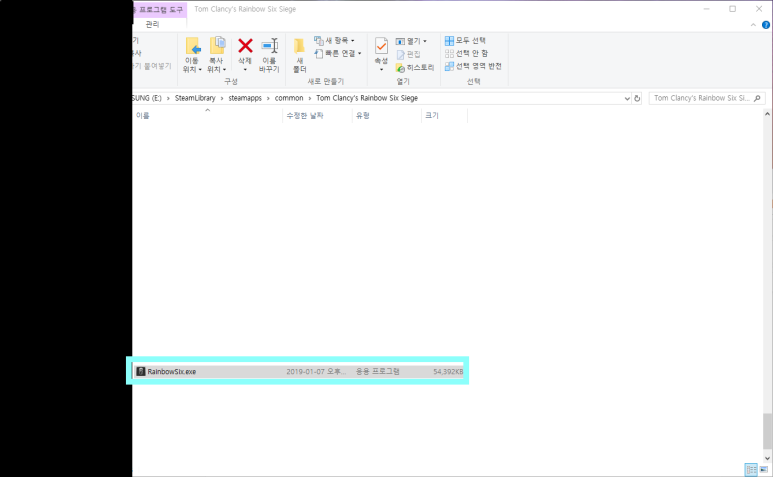The height and width of the screenshot is (477, 773).
Task: Click the Rename (이름 바꾸기) icon
Action: pos(270,46)
